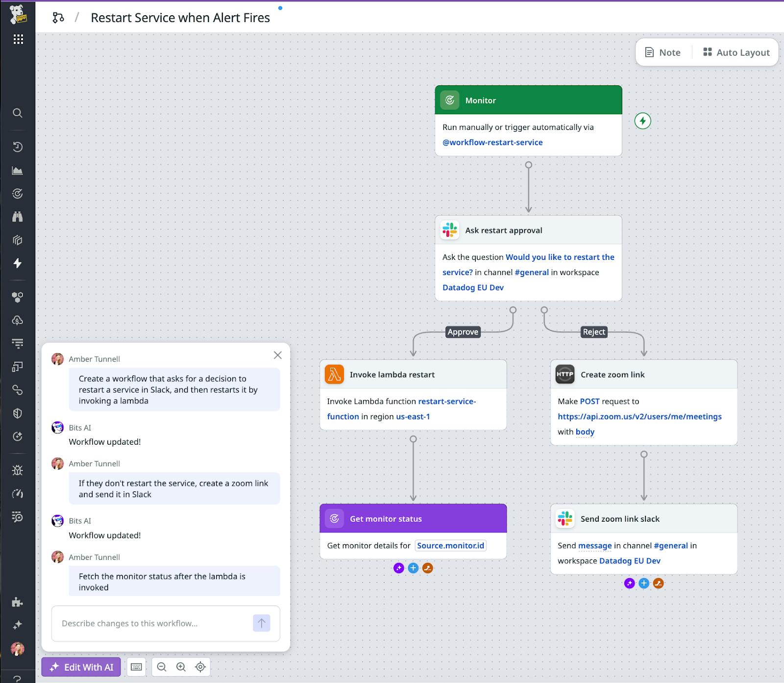Click the purple AI sparkle below Get monitor status
The height and width of the screenshot is (683, 784).
tap(398, 568)
